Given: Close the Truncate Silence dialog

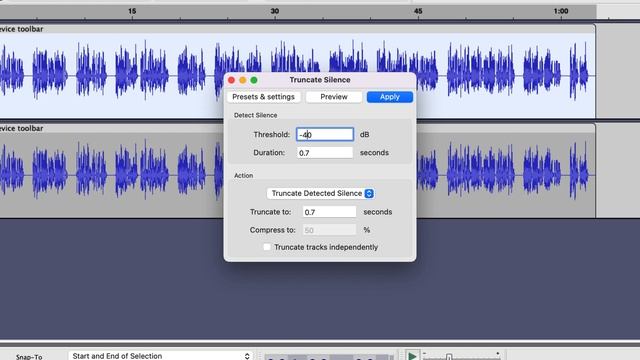Looking at the screenshot, I should [231, 80].
